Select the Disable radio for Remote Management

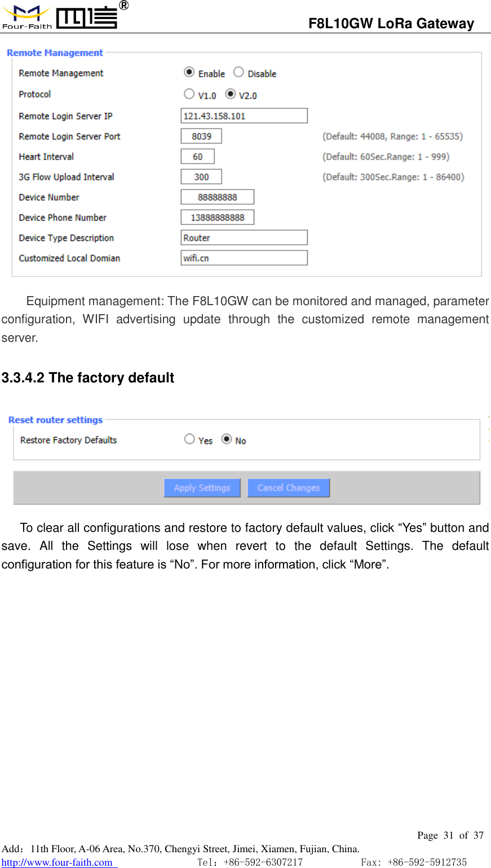pyautogui.click(x=238, y=72)
